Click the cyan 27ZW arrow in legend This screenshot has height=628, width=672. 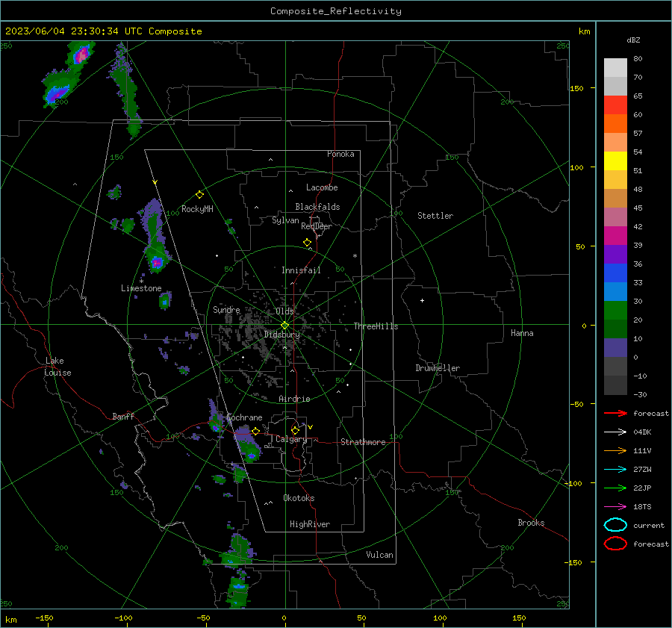coord(615,470)
